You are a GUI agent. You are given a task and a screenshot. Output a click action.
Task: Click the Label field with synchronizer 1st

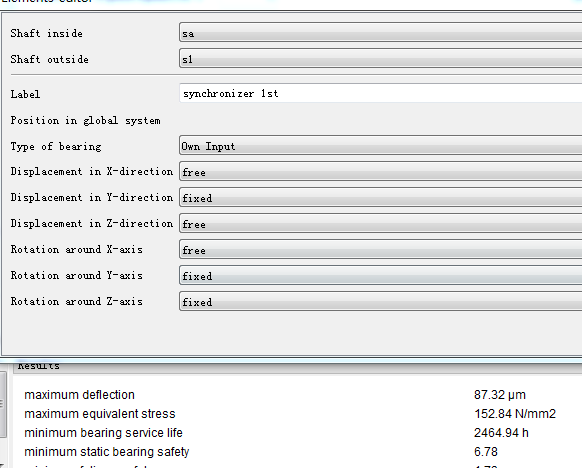(380, 93)
